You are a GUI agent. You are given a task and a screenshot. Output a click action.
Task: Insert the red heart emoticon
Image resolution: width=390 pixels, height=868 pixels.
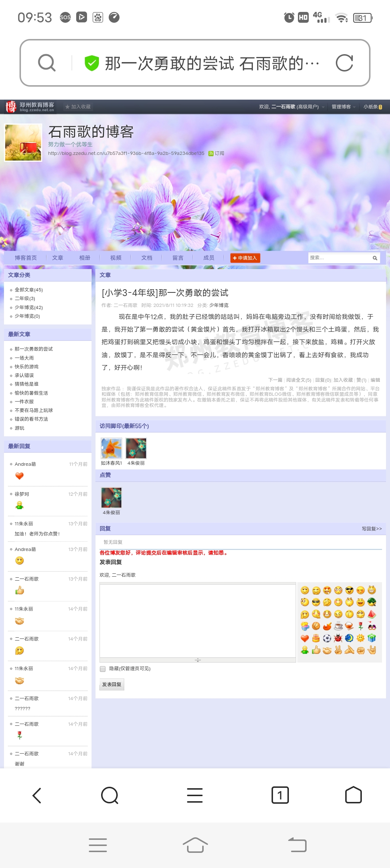tap(305, 638)
